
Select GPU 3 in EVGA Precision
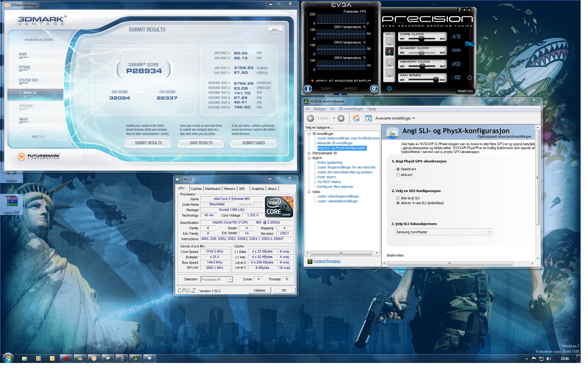[x=389, y=62]
